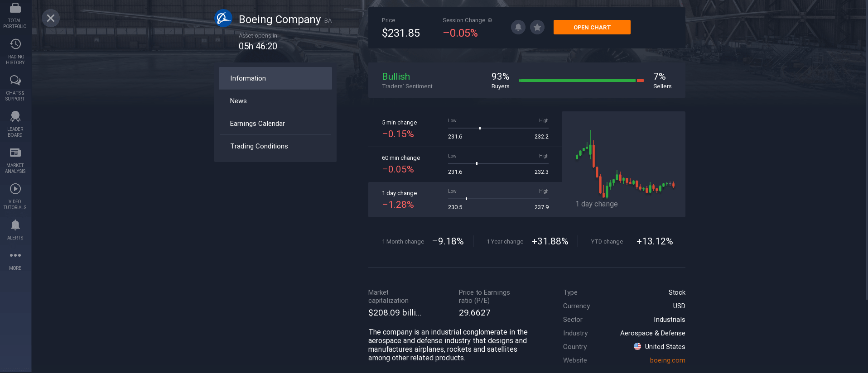Open the Trading Conditions tab
The image size is (868, 373).
coord(275,146)
